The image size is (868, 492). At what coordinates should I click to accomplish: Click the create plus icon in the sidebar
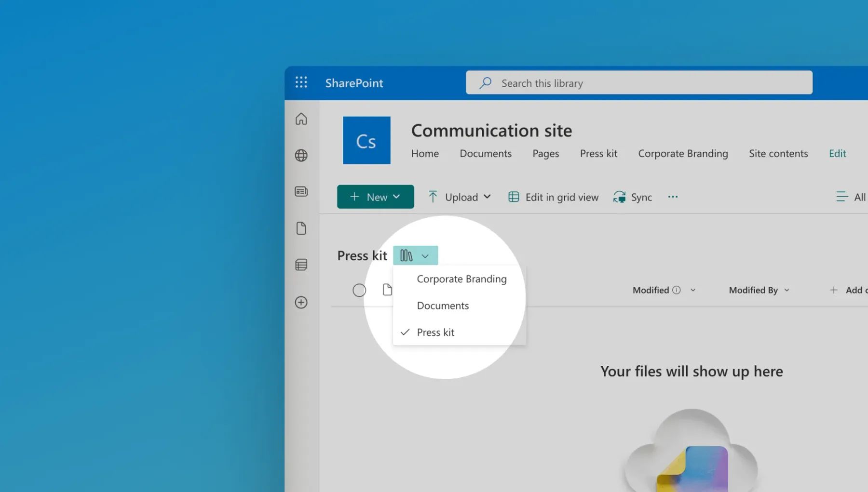click(x=301, y=302)
